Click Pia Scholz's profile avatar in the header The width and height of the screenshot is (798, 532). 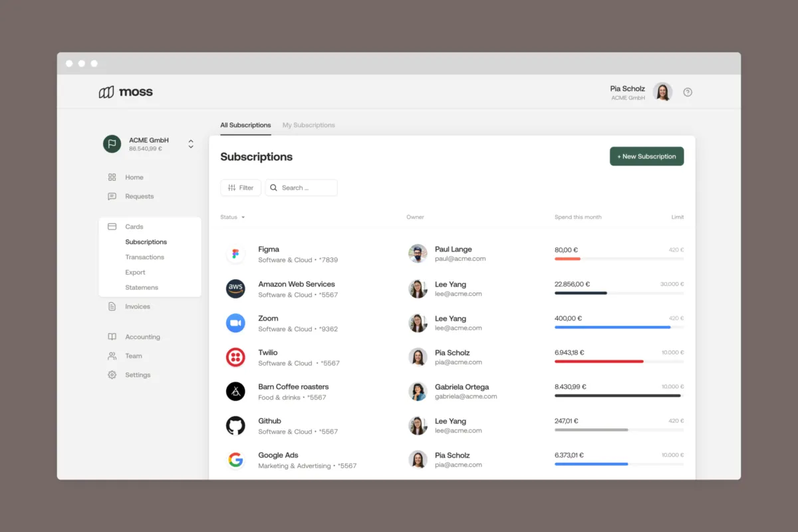[662, 92]
